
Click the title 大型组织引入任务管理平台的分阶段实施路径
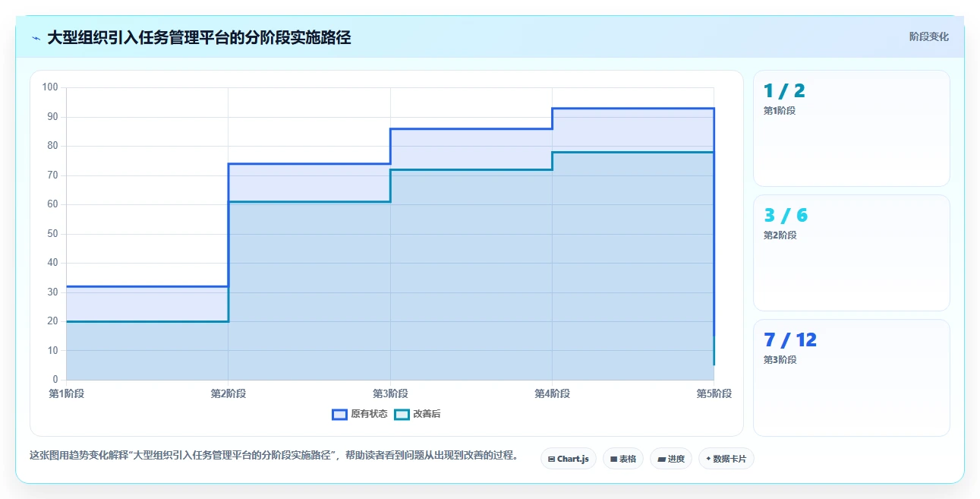click(199, 37)
